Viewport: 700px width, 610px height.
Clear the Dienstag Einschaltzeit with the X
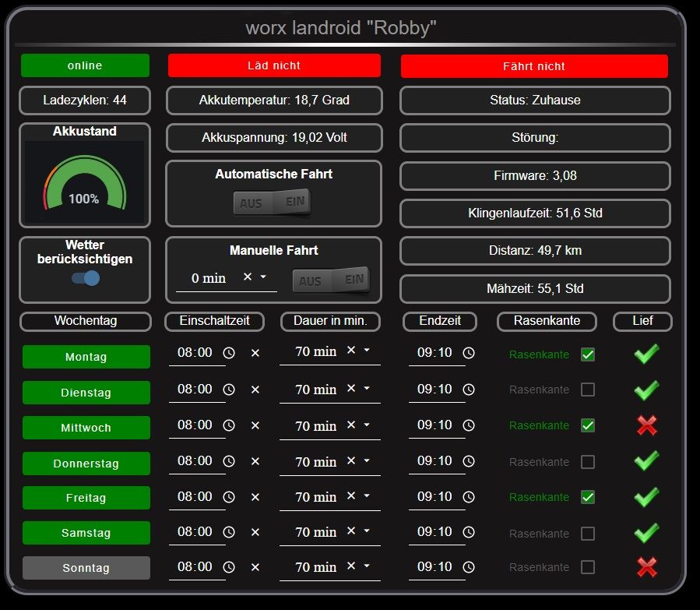point(255,390)
